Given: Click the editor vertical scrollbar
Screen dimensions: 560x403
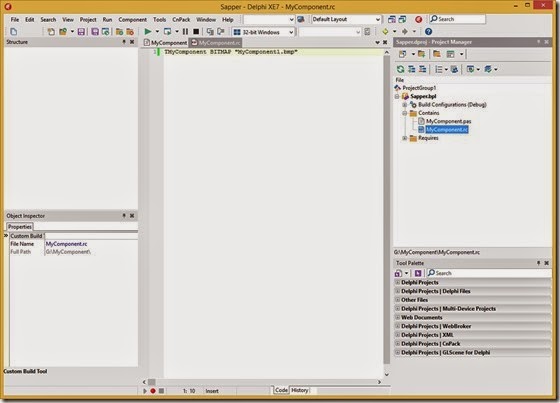Looking at the screenshot, I should [x=387, y=210].
